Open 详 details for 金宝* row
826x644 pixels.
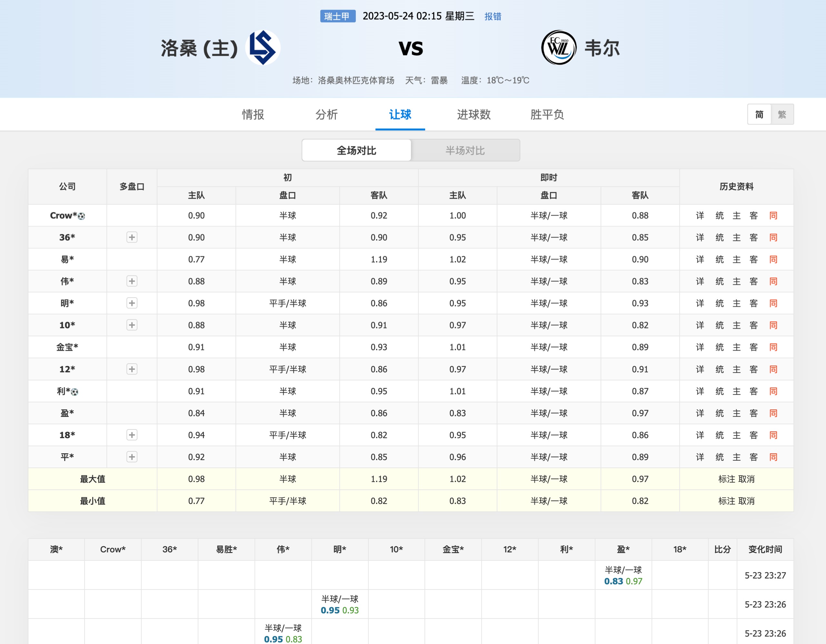[700, 347]
